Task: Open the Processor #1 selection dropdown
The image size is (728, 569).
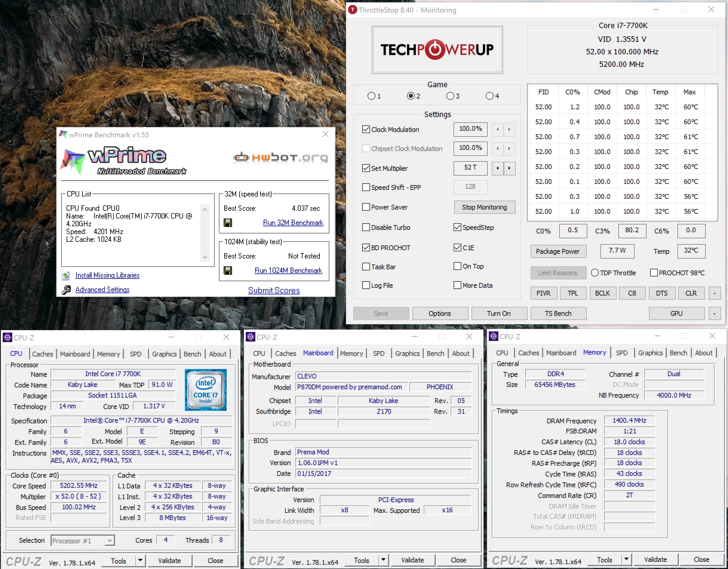Action: 109,540
